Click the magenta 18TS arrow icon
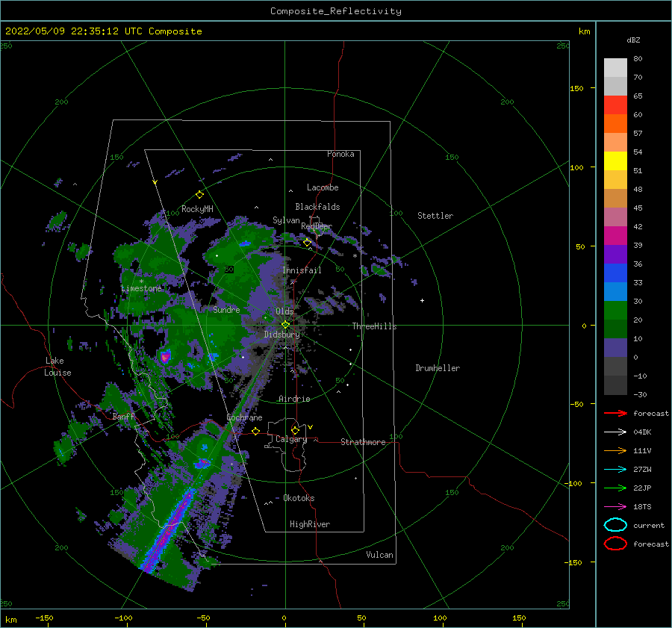Image resolution: width=672 pixels, height=628 pixels. (615, 507)
